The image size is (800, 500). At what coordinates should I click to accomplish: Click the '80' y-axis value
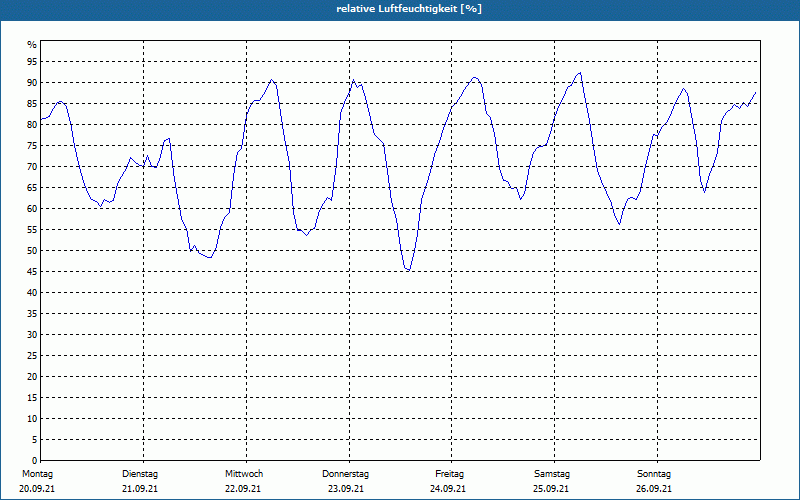pos(32,124)
